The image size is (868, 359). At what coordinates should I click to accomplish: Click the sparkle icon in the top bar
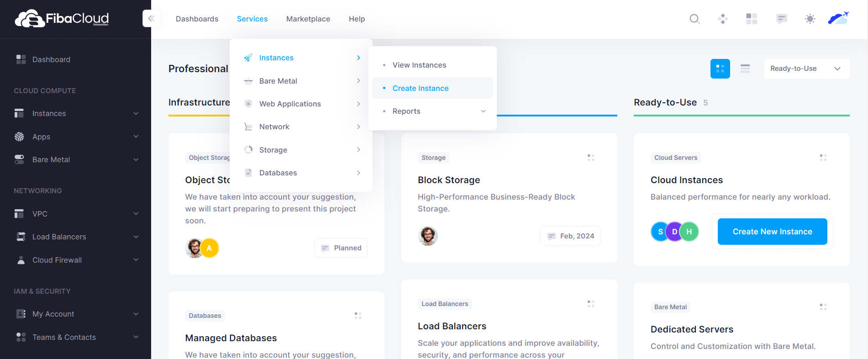pos(723,19)
